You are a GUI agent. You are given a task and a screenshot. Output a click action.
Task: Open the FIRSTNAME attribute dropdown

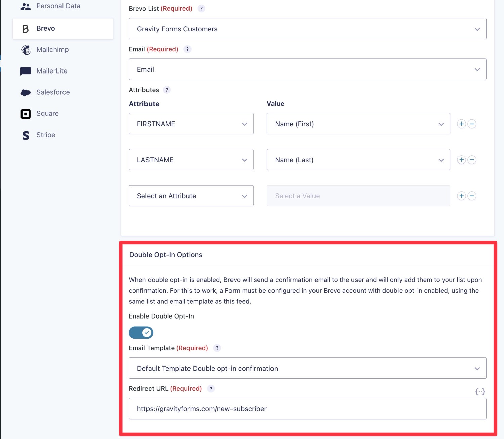[191, 124]
